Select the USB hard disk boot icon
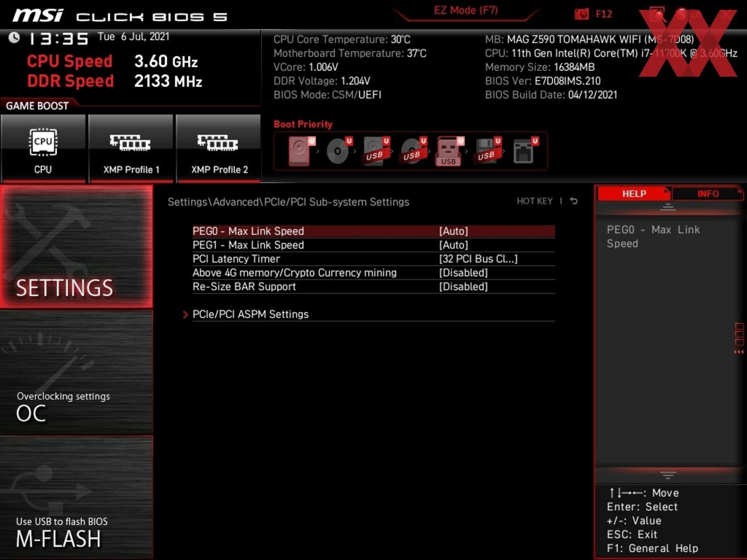This screenshot has width=747, height=560. pos(376,151)
